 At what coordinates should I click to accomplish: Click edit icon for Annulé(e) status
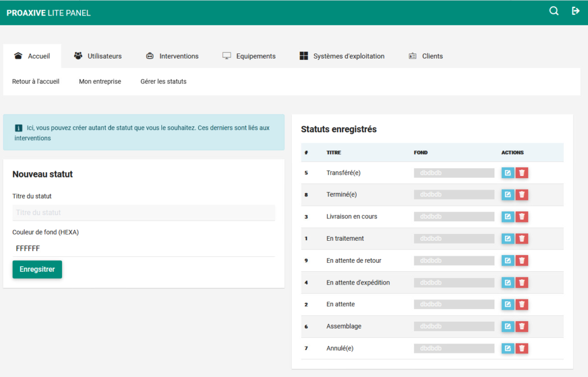click(x=508, y=348)
